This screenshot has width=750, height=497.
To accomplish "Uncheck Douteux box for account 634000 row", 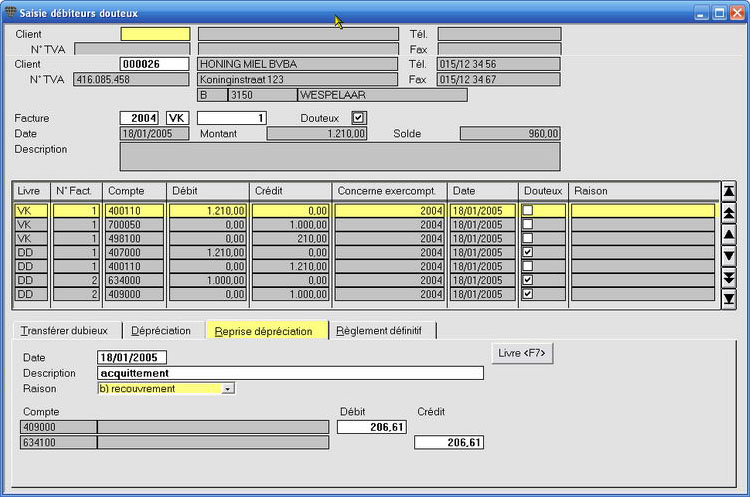I will (528, 280).
